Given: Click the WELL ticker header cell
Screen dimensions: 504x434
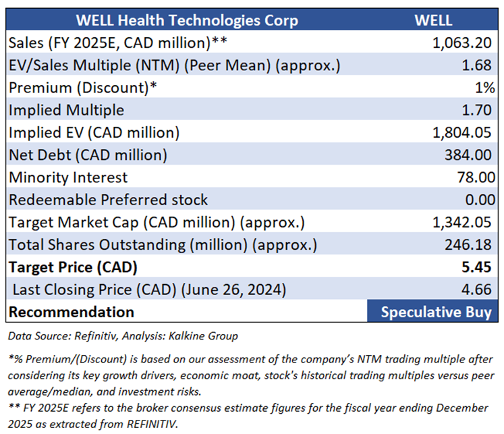Looking at the screenshot, I should (432, 20).
